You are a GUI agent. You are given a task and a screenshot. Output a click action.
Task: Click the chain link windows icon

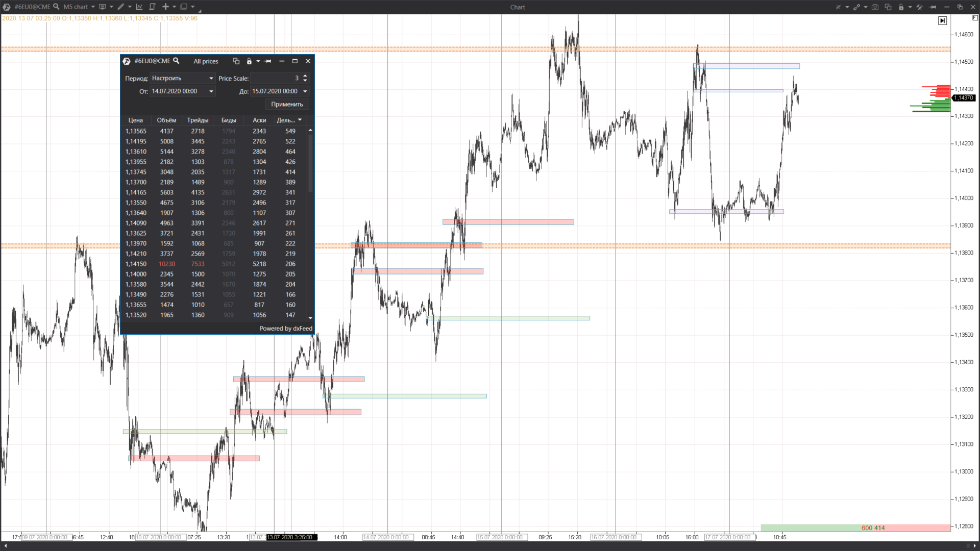(856, 7)
